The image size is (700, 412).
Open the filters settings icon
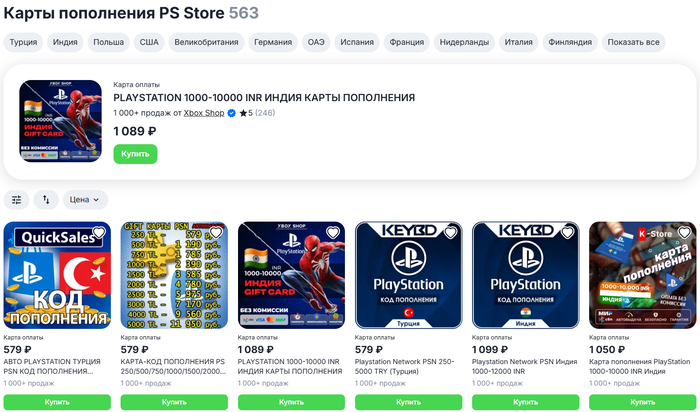pyautogui.click(x=17, y=200)
